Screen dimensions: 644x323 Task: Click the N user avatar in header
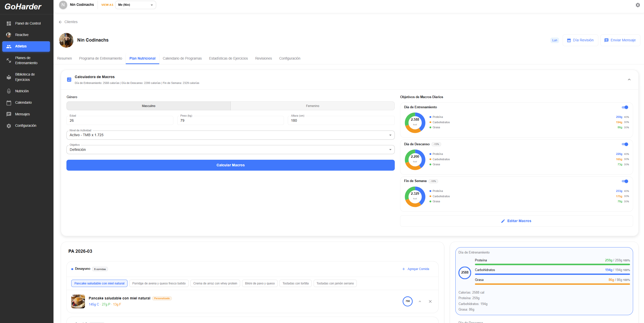pyautogui.click(x=63, y=5)
